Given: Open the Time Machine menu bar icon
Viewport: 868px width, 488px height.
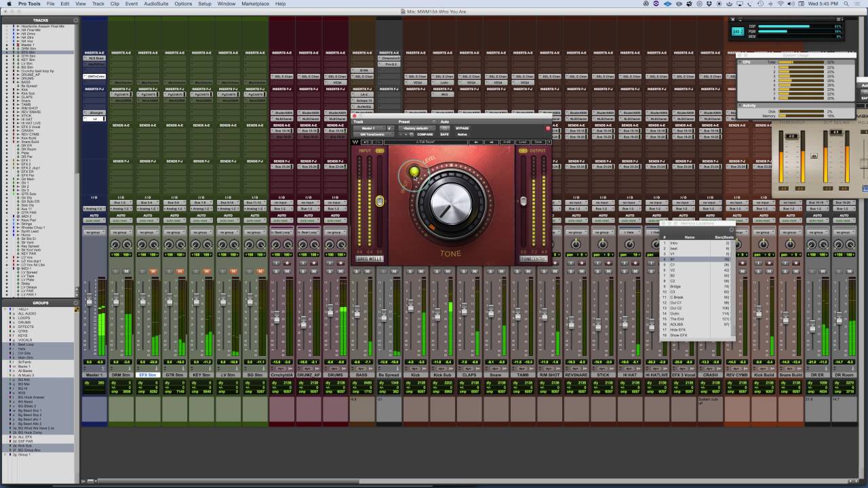Looking at the screenshot, I should pos(759,4).
